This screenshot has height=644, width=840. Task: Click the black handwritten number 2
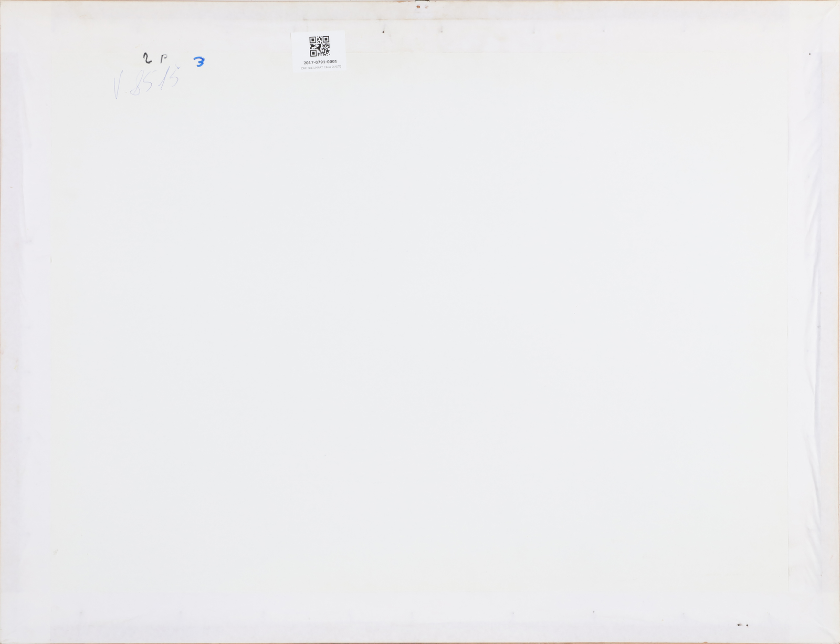[x=148, y=57]
